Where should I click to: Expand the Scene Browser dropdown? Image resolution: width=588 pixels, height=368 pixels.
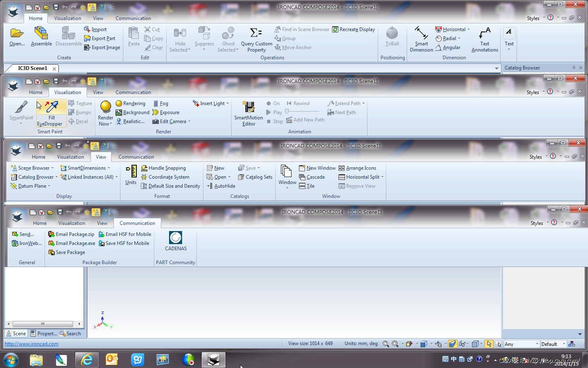pyautogui.click(x=52, y=168)
